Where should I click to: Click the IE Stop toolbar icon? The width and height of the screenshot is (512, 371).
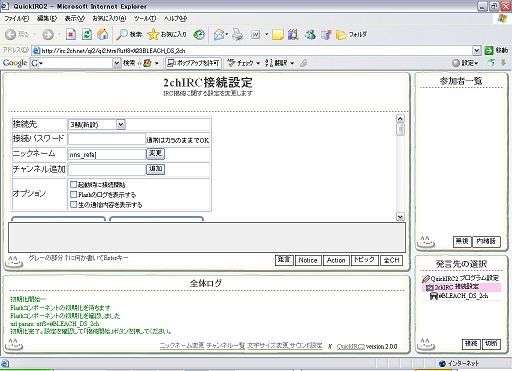[x=71, y=34]
